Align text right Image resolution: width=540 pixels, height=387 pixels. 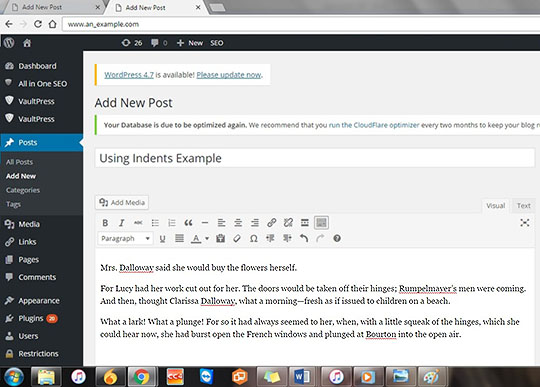pyautogui.click(x=255, y=223)
